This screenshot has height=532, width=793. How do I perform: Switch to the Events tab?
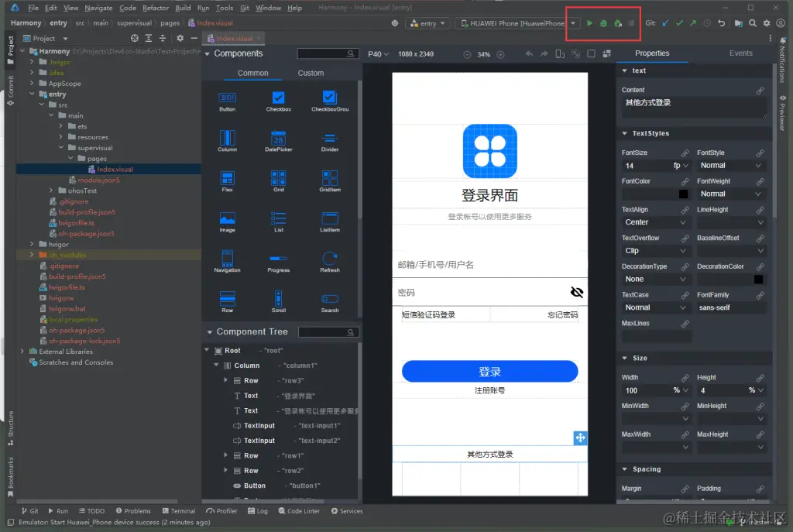coord(740,53)
